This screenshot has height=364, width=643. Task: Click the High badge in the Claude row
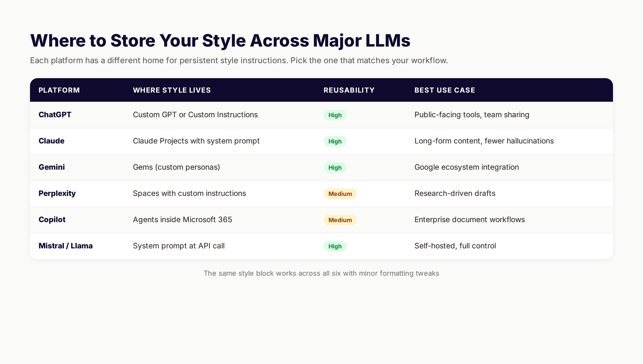(335, 141)
